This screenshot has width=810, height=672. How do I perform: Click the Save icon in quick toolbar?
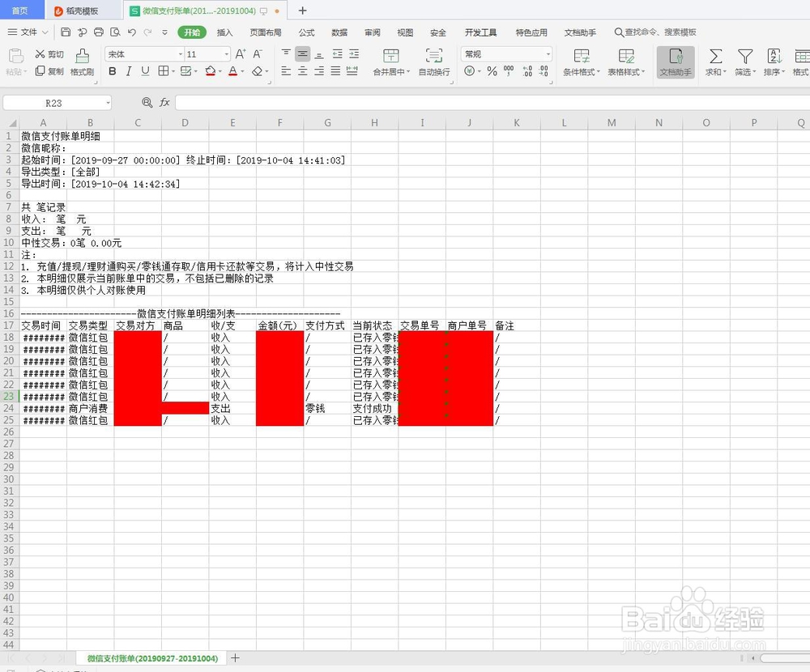tap(66, 32)
